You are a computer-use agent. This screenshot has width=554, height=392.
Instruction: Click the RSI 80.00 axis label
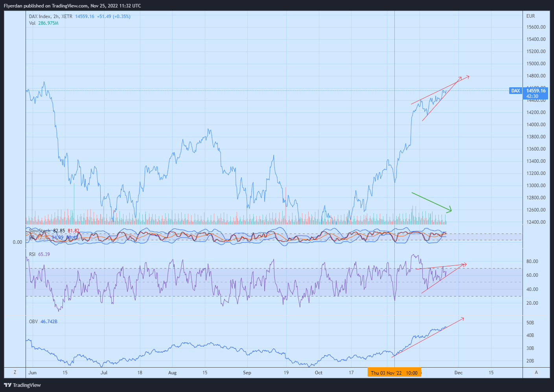coord(532,261)
